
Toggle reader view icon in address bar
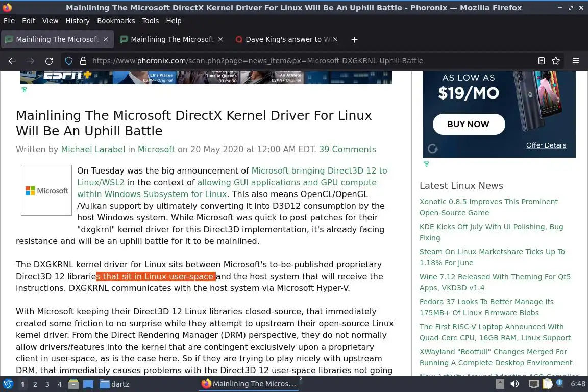[x=541, y=61]
